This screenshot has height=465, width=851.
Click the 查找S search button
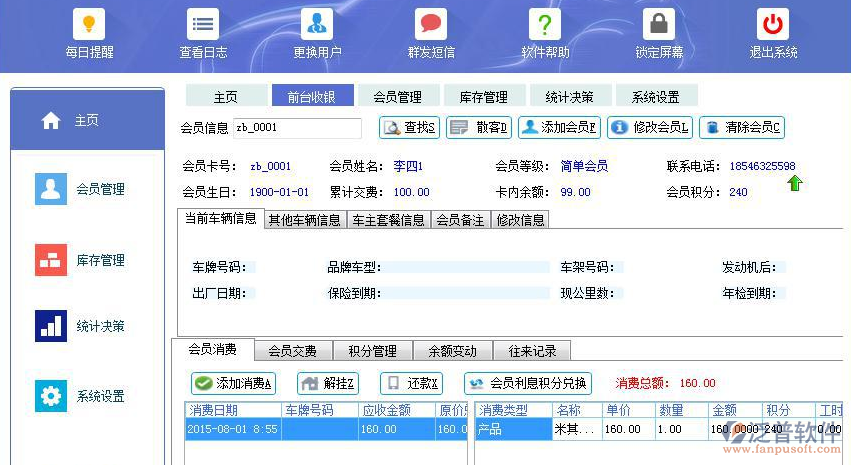pos(409,128)
